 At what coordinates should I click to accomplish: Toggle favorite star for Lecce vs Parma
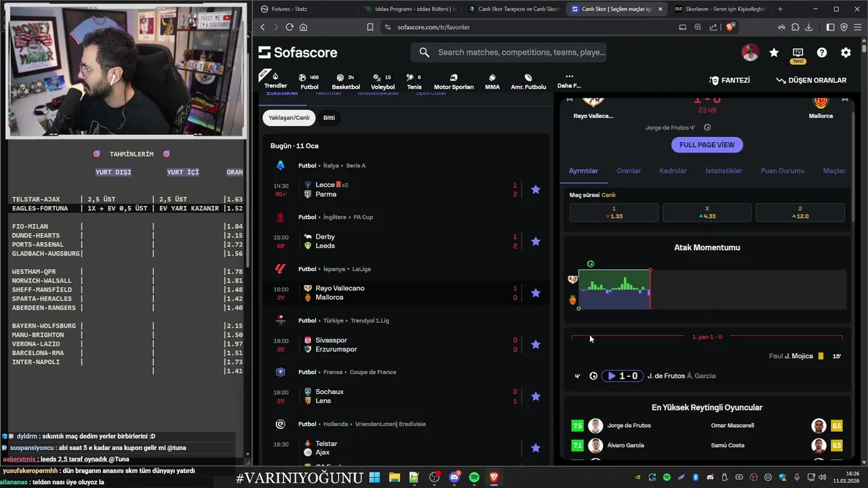pos(536,190)
